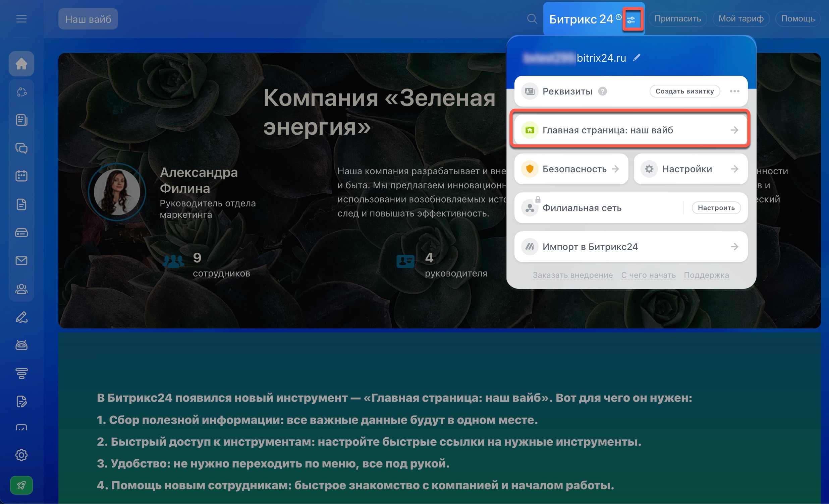Click the search magnifier icon
Screen dimensions: 829x504
click(x=532, y=19)
